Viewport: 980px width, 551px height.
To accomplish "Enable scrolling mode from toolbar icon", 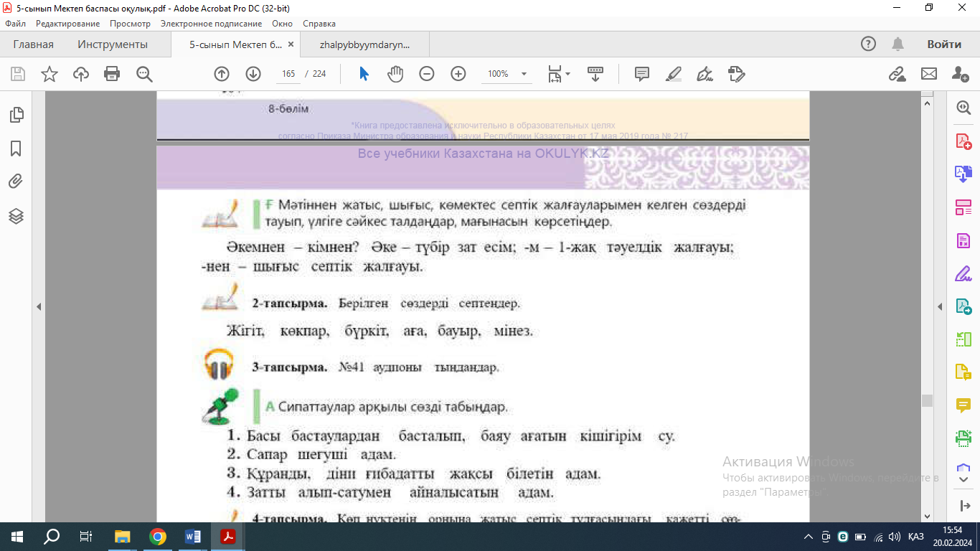I will (x=595, y=74).
